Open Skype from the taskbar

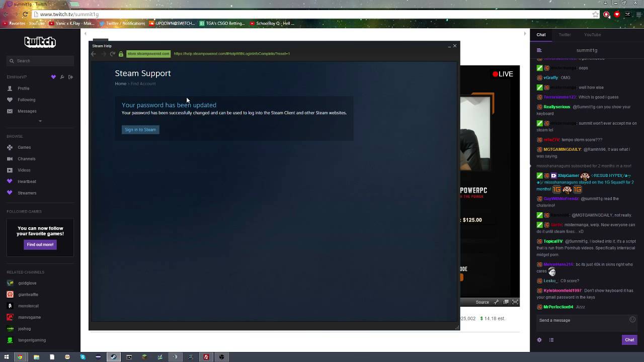[x=83, y=357]
